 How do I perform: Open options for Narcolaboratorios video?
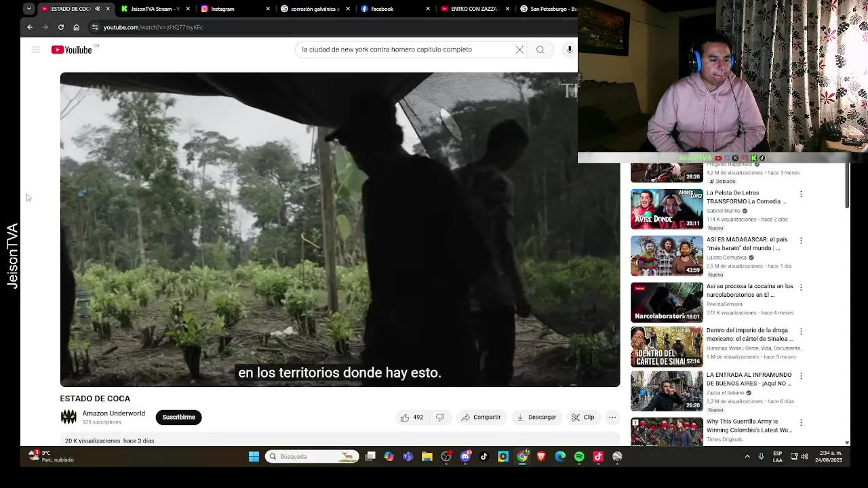(801, 287)
